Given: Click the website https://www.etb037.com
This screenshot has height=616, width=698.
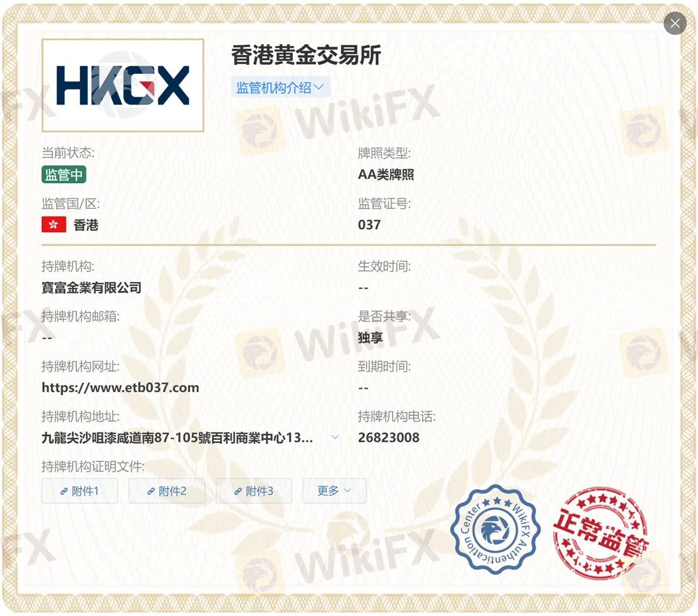Looking at the screenshot, I should pyautogui.click(x=120, y=388).
